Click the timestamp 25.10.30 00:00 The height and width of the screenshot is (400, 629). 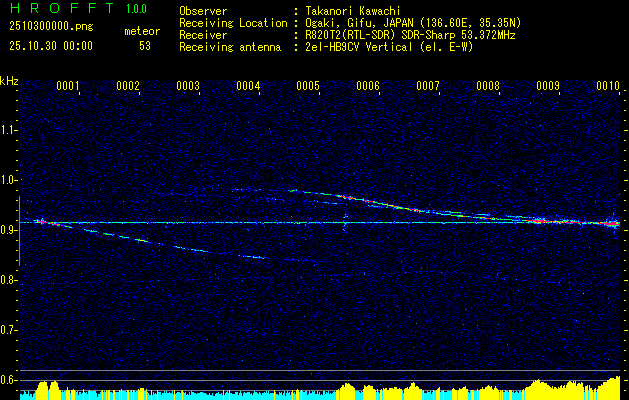(x=51, y=46)
